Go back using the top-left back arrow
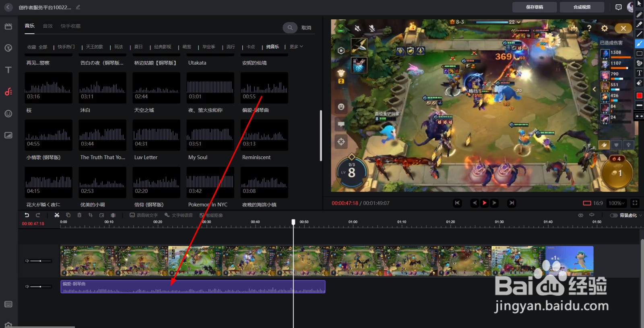The image size is (644, 328). click(8, 7)
